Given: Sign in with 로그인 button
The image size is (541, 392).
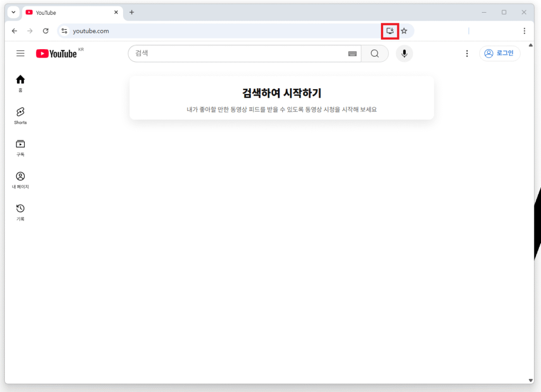Looking at the screenshot, I should click(x=499, y=53).
